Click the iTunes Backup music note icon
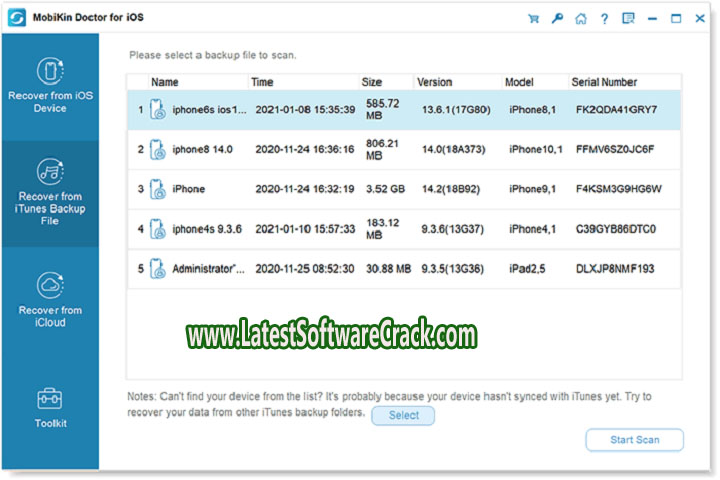 tap(50, 171)
